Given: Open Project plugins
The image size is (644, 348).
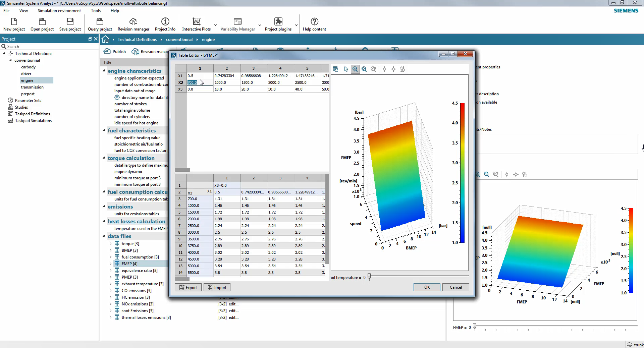Looking at the screenshot, I should [278, 23].
